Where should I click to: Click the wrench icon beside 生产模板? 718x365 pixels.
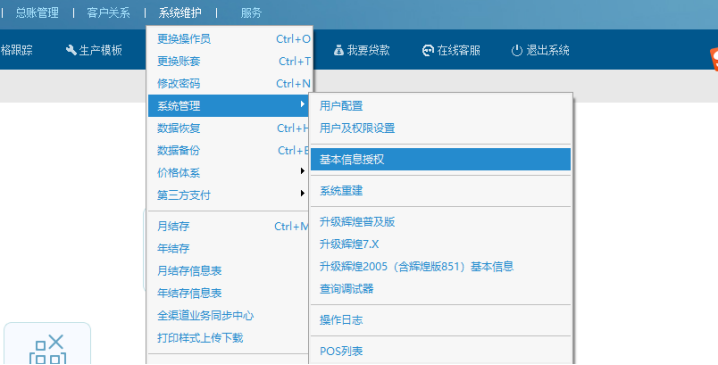click(71, 50)
